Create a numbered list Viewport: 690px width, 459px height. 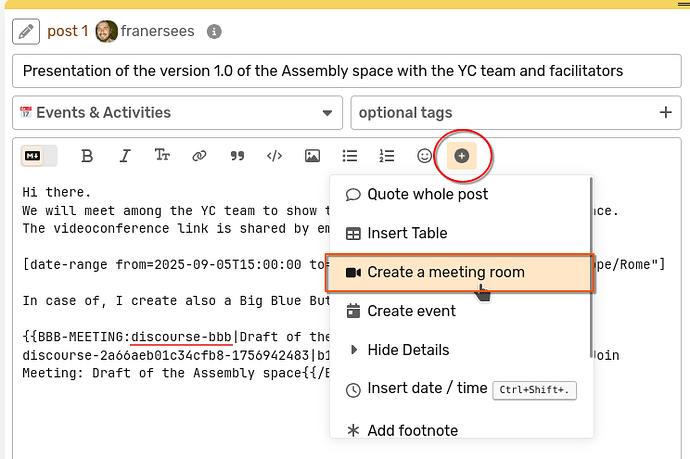[387, 156]
